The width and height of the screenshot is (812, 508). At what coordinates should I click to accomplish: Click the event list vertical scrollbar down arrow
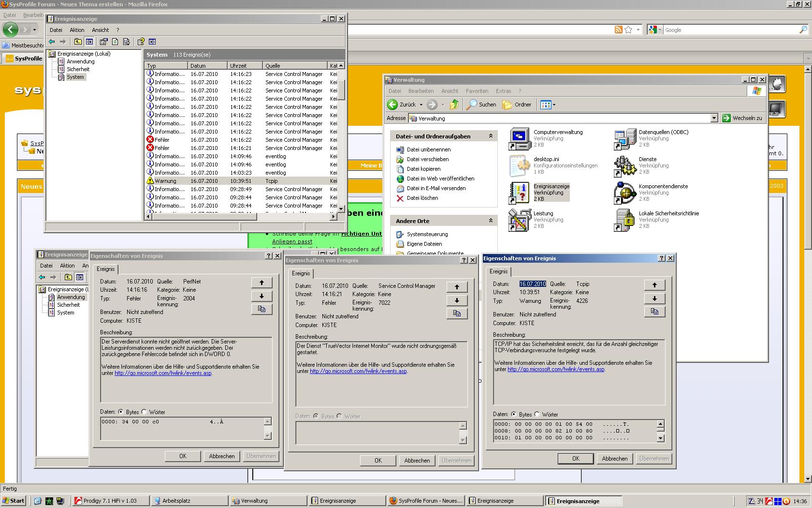click(x=341, y=209)
